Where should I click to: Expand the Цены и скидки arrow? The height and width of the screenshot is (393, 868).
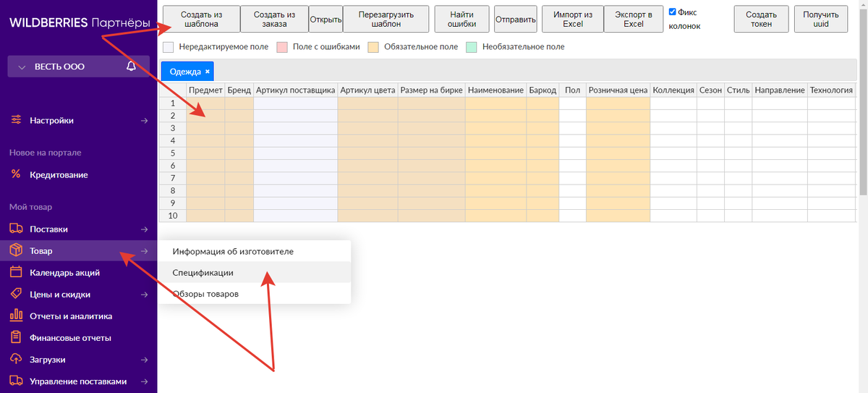[x=144, y=294]
